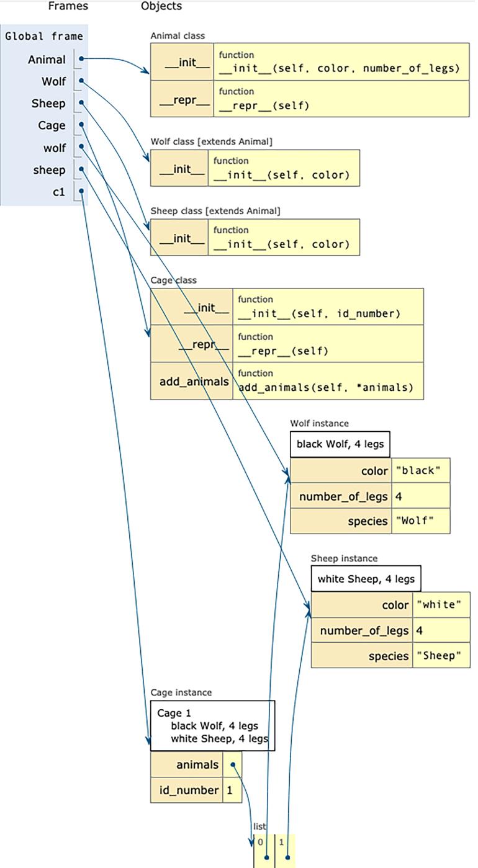The width and height of the screenshot is (478, 868).
Task: Click the Animal variable in Global frame
Action: 47,60
